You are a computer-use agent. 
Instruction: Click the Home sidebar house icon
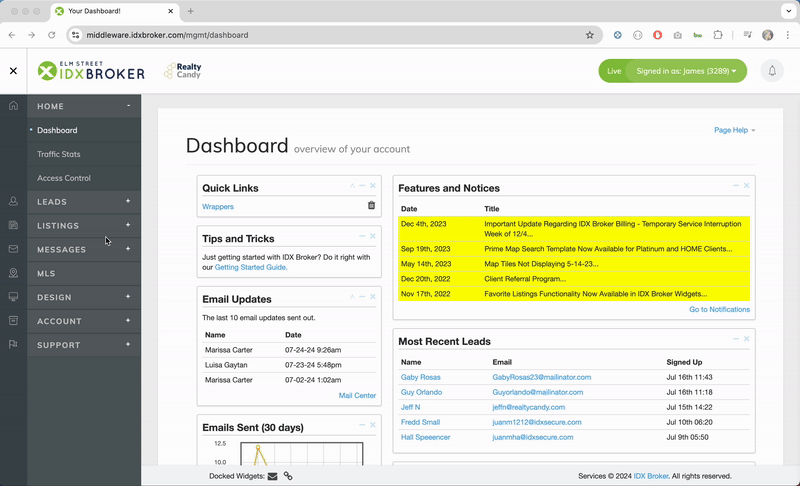(x=13, y=106)
